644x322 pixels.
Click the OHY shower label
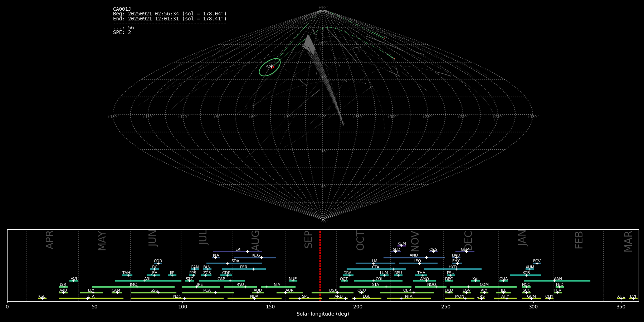(549, 296)
